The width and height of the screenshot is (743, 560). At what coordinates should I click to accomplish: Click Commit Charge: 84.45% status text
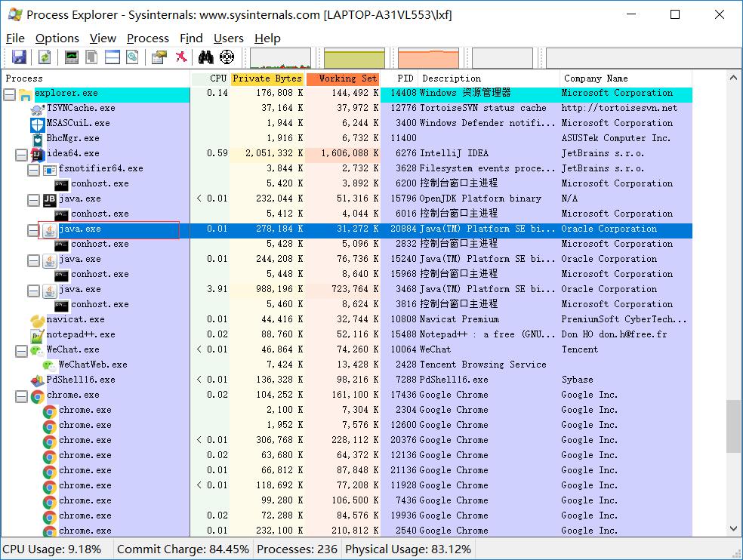183,549
